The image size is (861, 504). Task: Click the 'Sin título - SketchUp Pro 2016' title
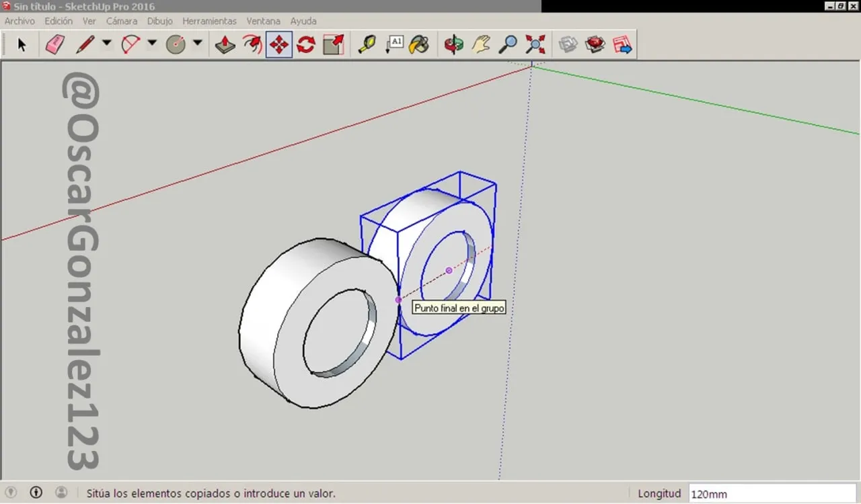(84, 6)
